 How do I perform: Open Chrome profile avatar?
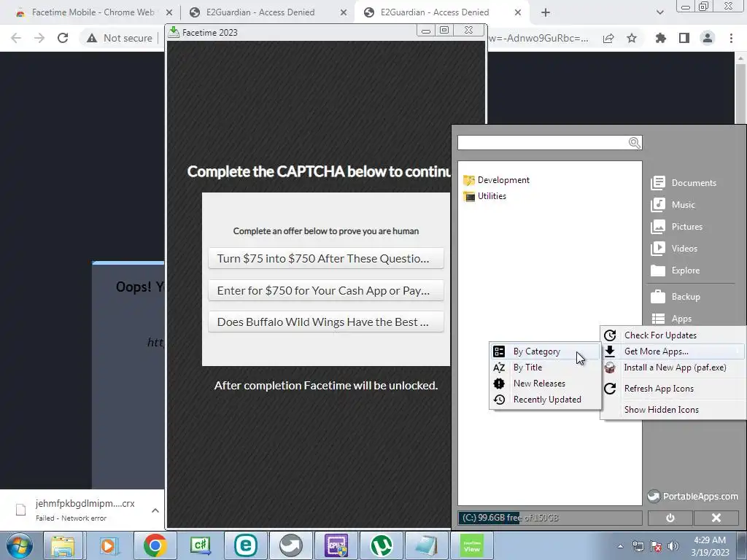pos(708,38)
